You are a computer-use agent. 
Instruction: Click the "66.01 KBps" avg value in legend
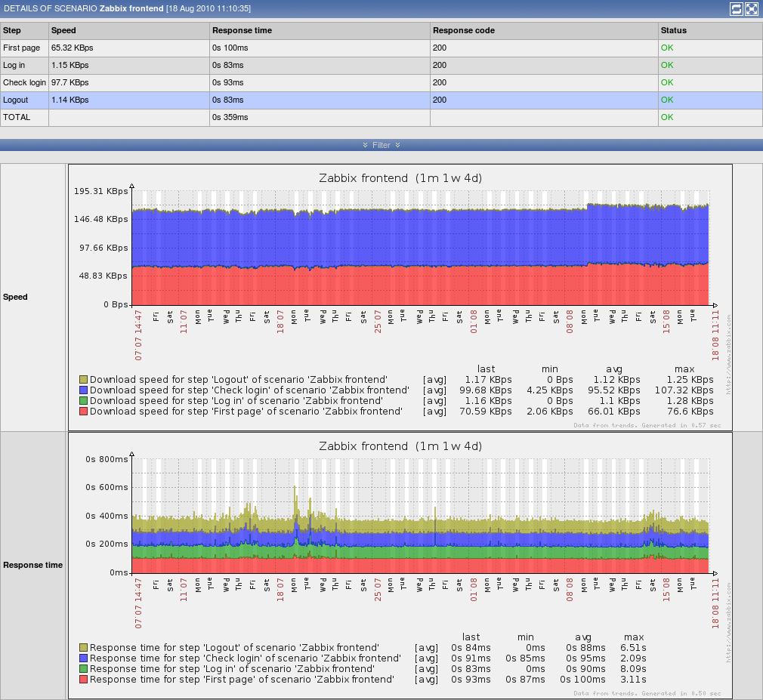click(x=614, y=412)
